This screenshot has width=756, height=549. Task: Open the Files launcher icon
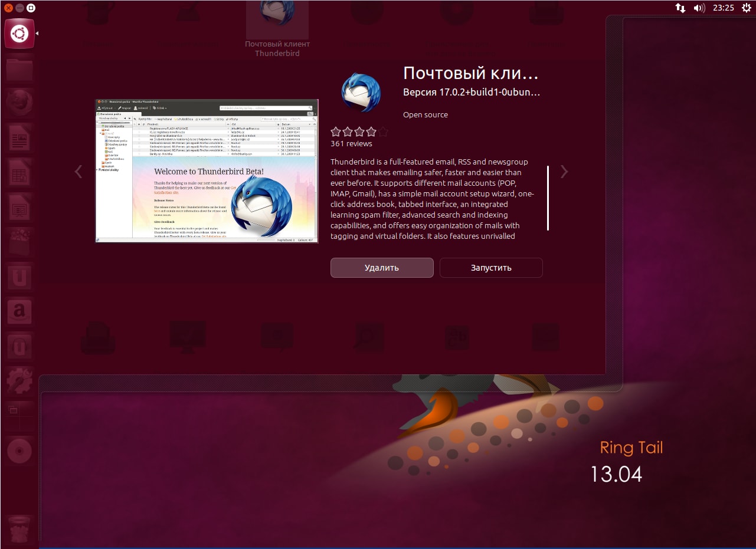click(x=19, y=70)
